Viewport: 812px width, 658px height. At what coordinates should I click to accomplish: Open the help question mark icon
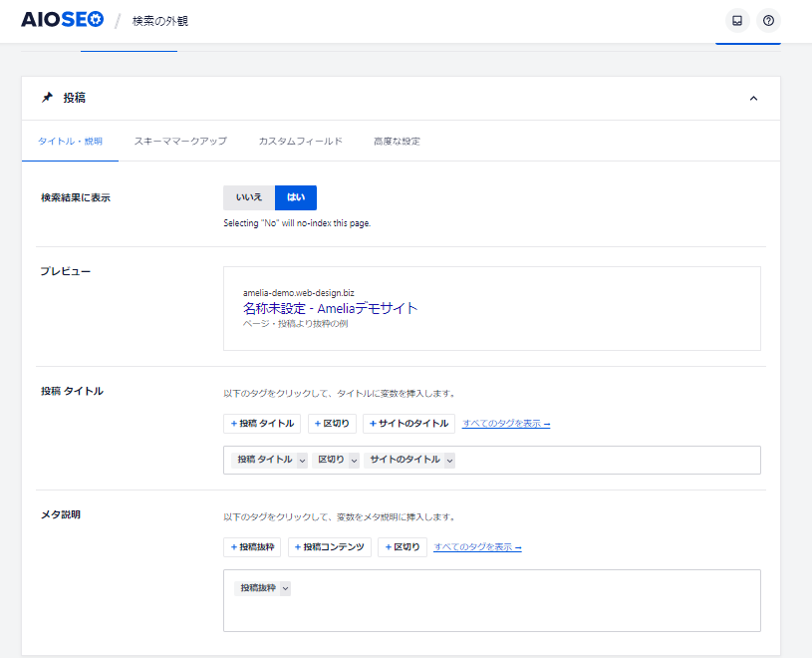point(768,21)
